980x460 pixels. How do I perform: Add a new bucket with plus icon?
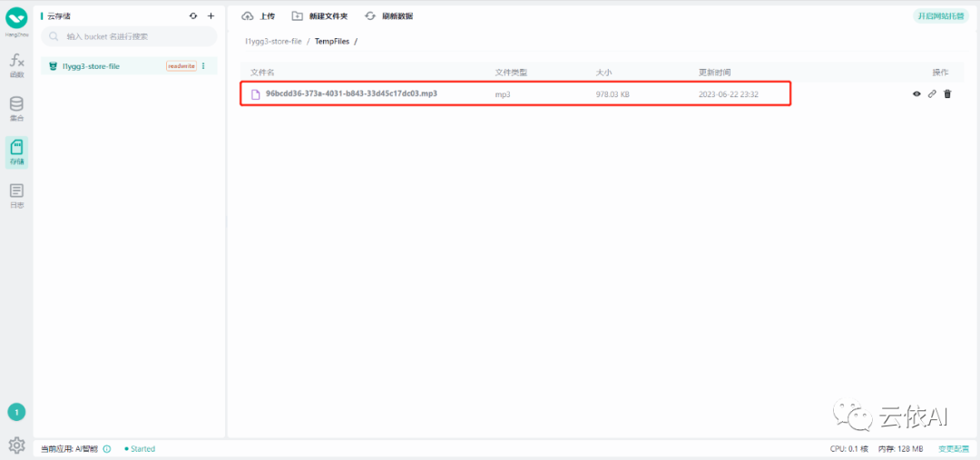click(211, 15)
